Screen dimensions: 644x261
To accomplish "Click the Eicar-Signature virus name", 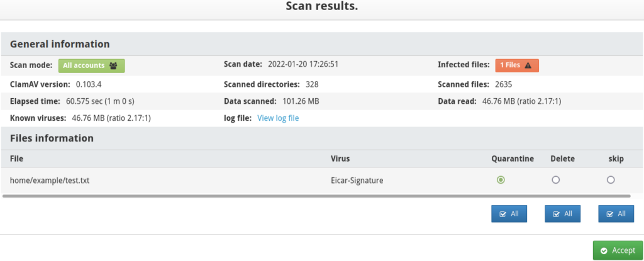I will [357, 180].
